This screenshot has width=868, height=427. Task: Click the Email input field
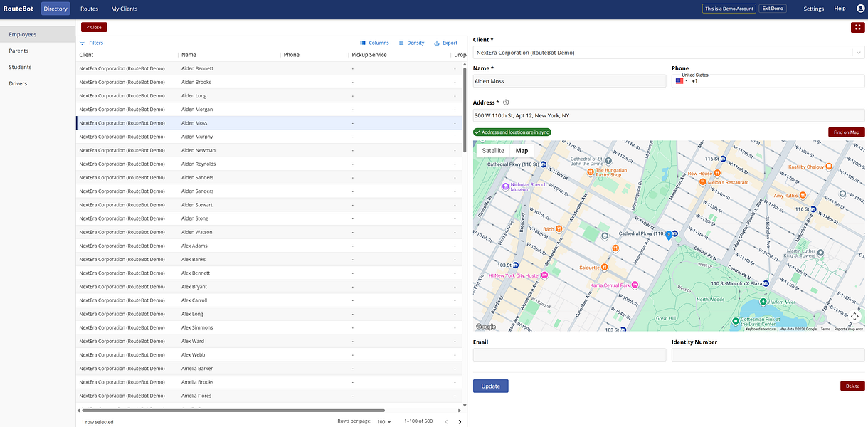point(569,354)
